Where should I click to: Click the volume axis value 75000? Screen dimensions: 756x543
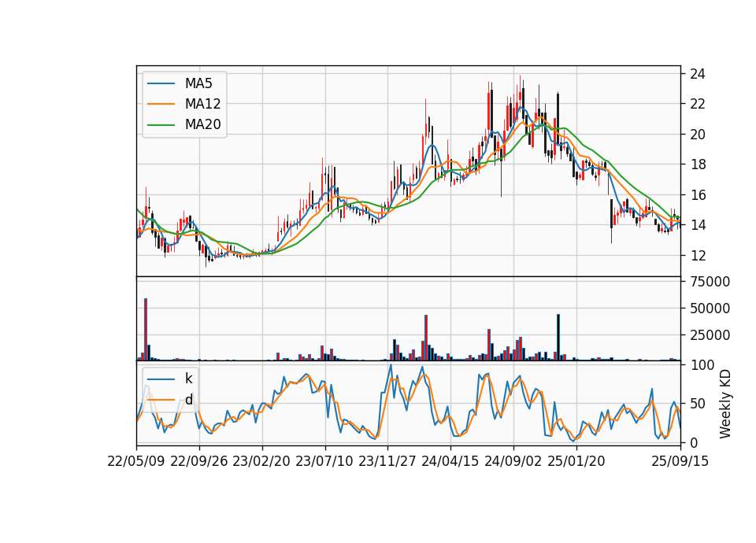pyautogui.click(x=710, y=282)
